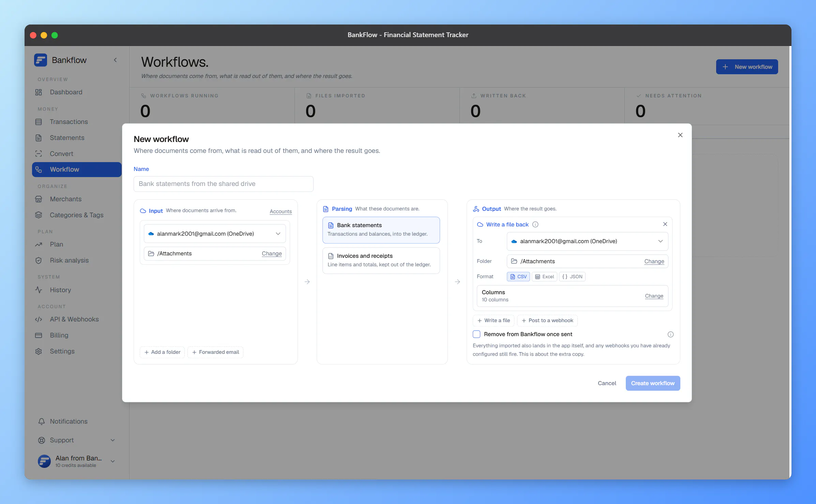Remove the Write a file back output
This screenshot has height=504, width=816.
(x=665, y=224)
